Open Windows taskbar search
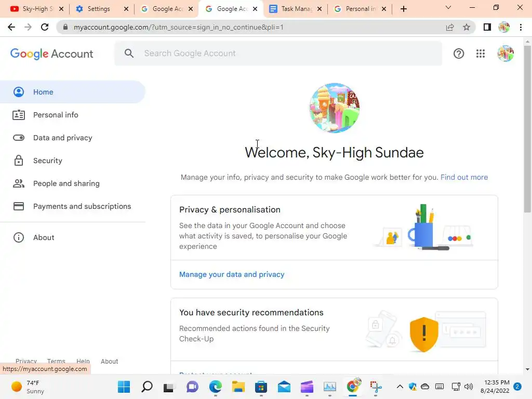This screenshot has height=399, width=532. [x=147, y=387]
